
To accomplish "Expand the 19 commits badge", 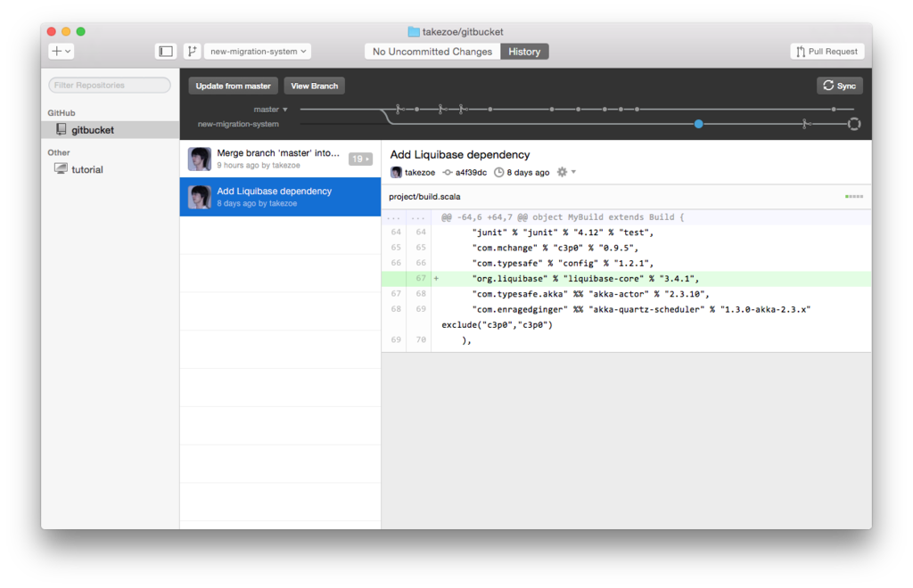I will pyautogui.click(x=360, y=159).
